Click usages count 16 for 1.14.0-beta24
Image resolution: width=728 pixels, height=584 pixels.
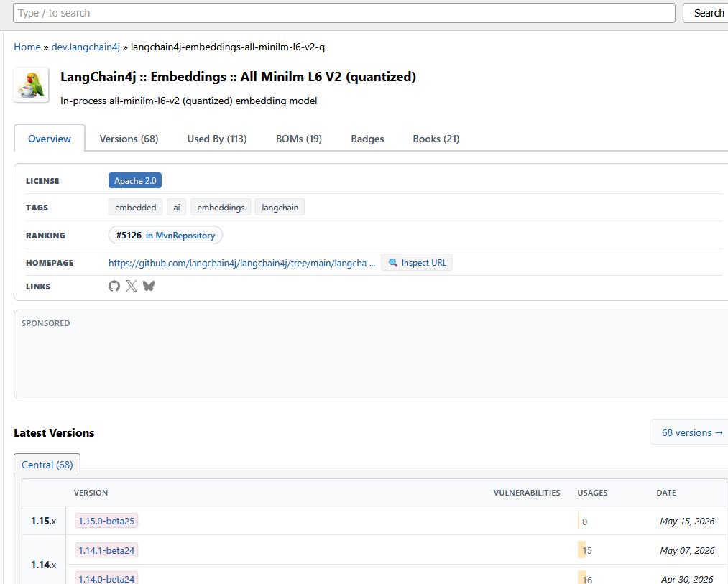[587, 580]
